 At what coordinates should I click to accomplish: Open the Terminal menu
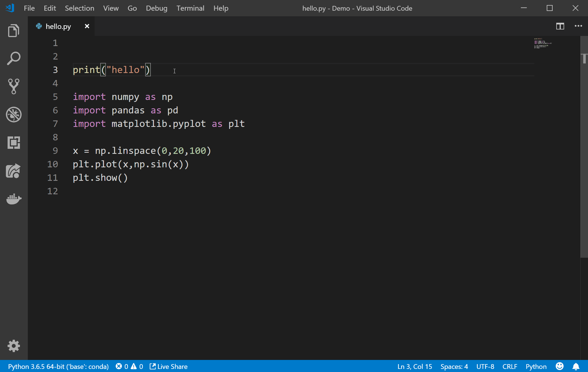[x=190, y=8]
